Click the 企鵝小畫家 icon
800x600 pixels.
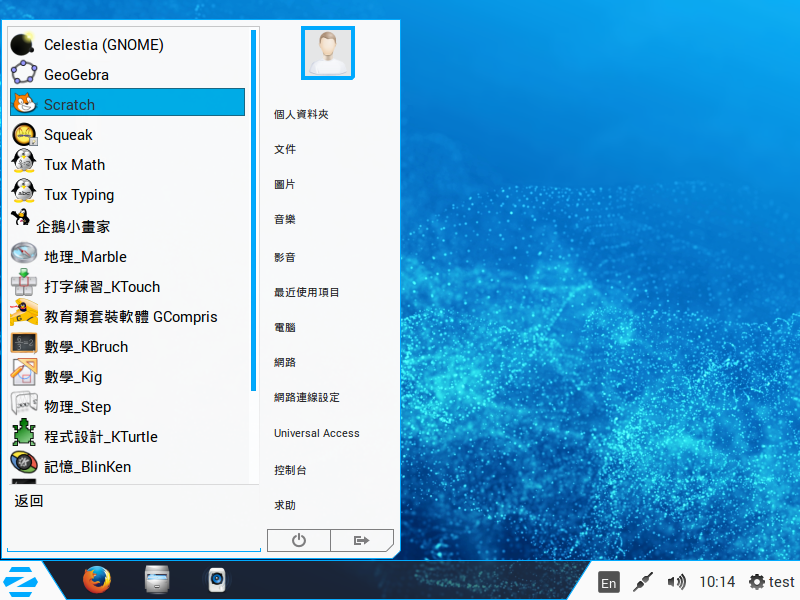coord(20,218)
